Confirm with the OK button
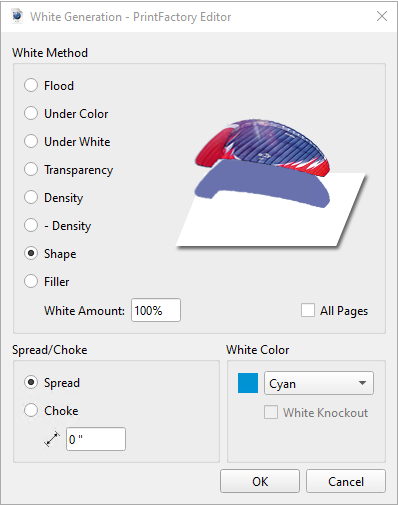398x505 pixels. [260, 481]
